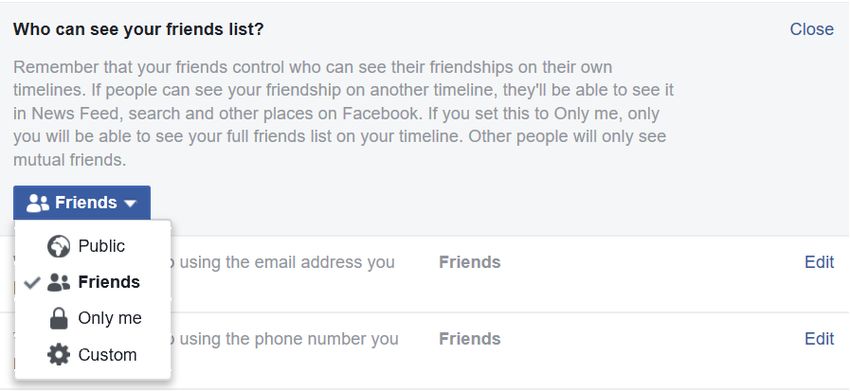
Task: Edit the phone number lookup setting
Action: 819,339
